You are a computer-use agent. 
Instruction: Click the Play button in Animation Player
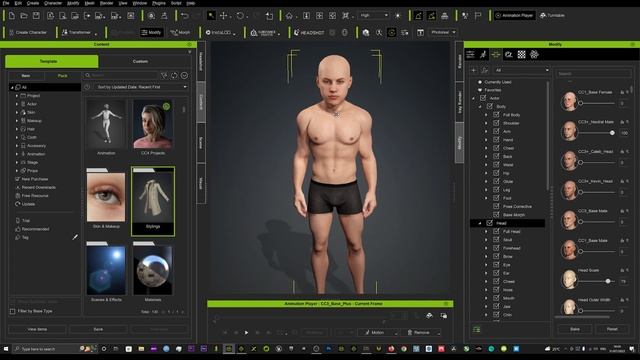(x=246, y=333)
